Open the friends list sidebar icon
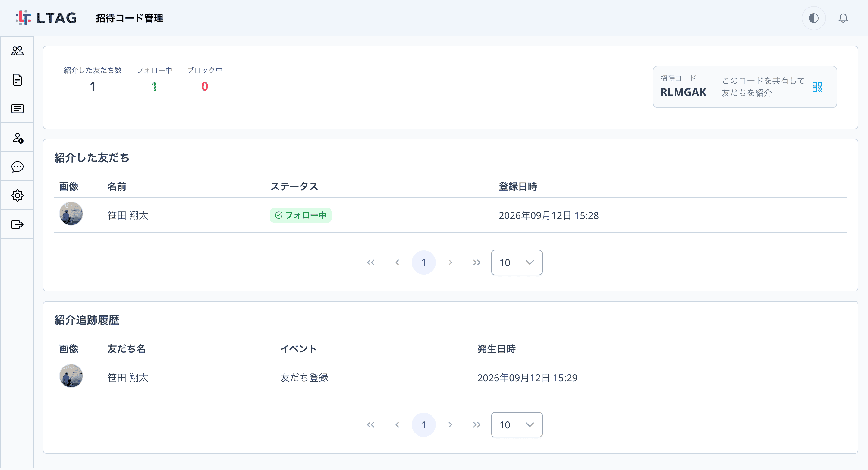868x470 pixels. [x=17, y=51]
